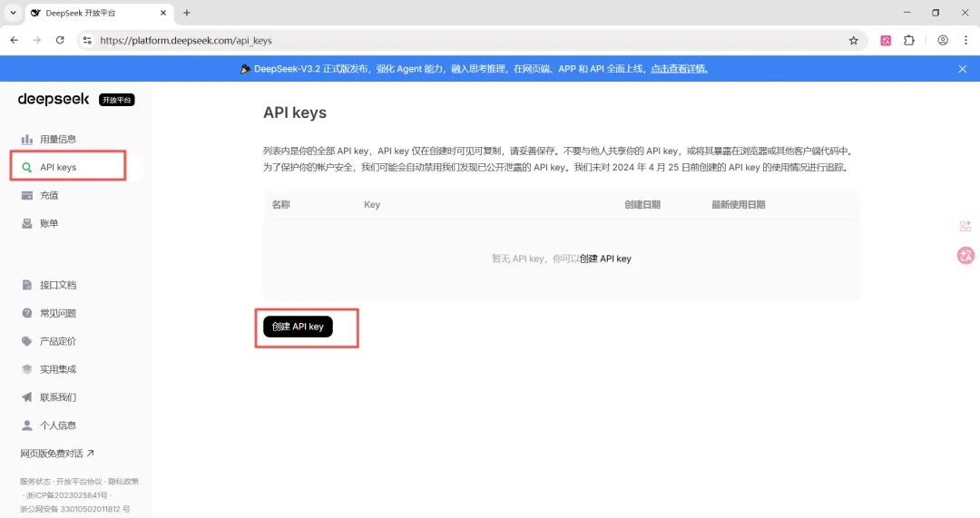
Task: Open 网页版免费对话 web chat link
Action: (x=57, y=454)
